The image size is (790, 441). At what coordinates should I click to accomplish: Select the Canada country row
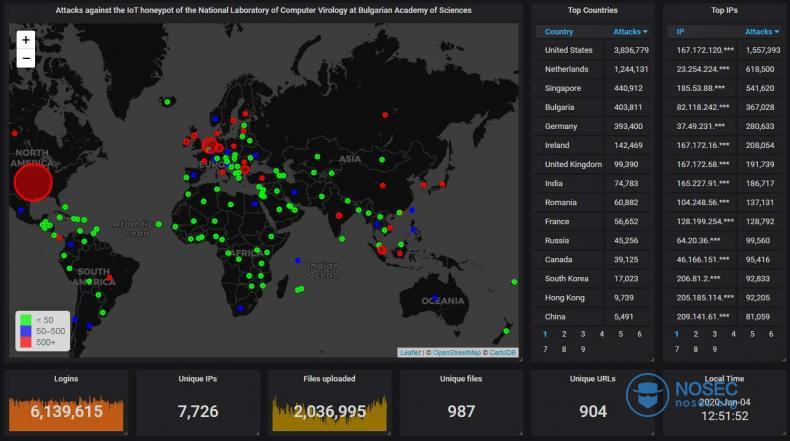[592, 260]
